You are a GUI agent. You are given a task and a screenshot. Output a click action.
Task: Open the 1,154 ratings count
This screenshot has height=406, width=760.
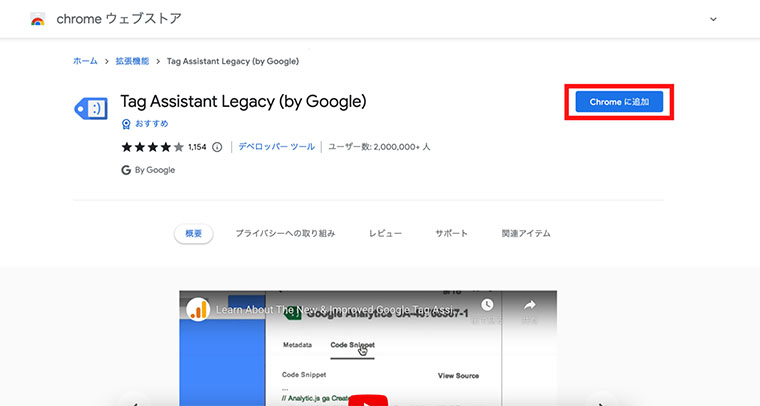point(197,147)
